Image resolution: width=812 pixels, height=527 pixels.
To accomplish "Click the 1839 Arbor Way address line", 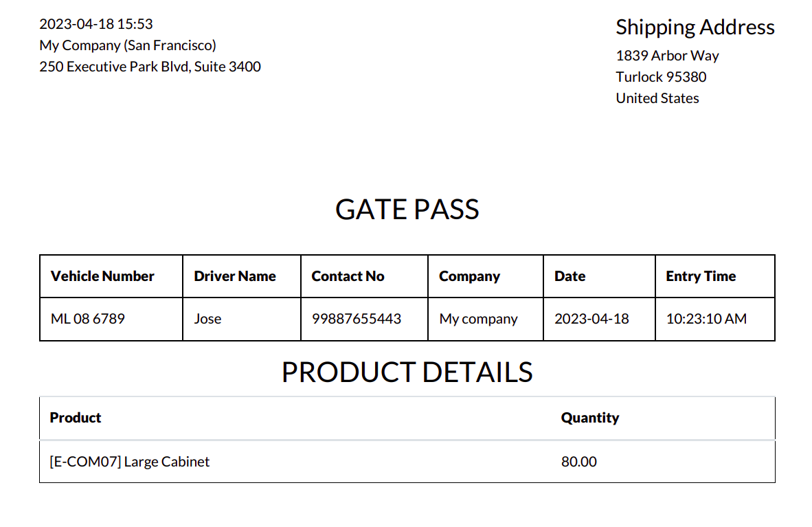I will point(667,56).
